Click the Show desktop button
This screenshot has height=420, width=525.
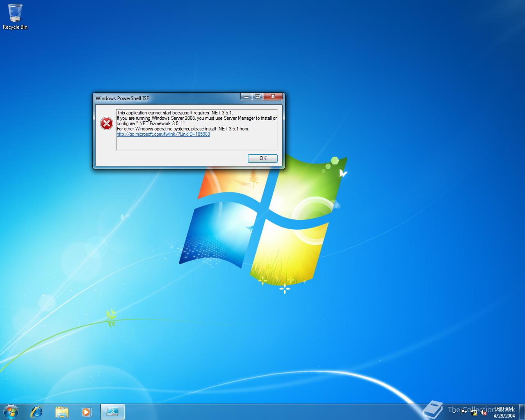click(x=522, y=412)
